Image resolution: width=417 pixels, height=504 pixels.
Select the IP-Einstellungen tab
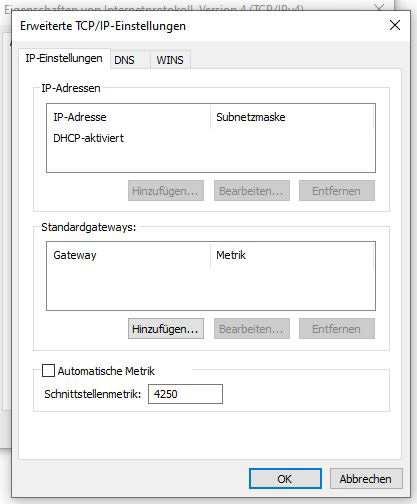pyautogui.click(x=64, y=59)
